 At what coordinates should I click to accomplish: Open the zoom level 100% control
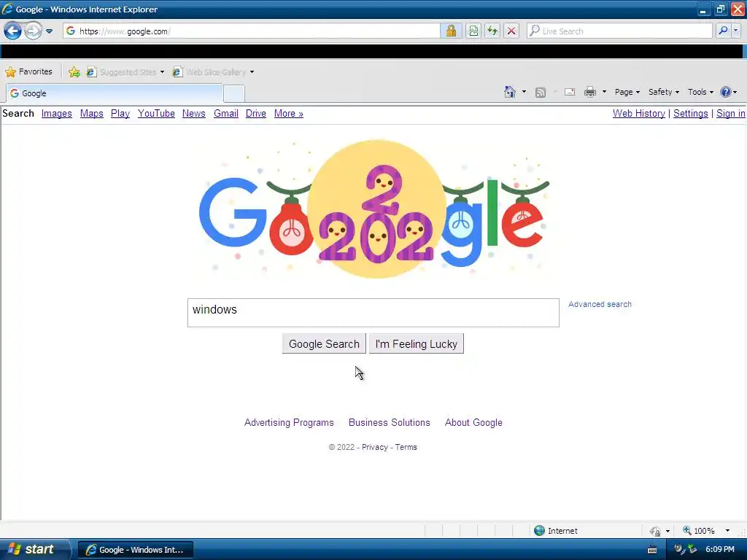(700, 531)
